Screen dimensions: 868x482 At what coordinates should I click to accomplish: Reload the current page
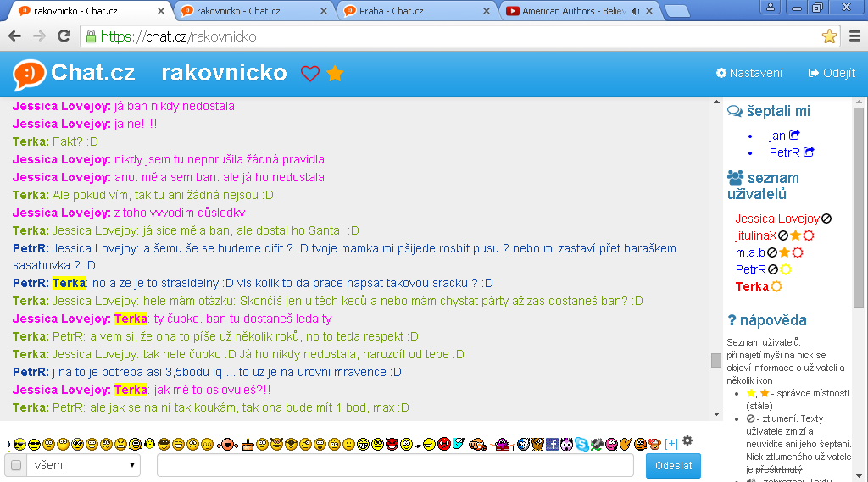(64, 36)
